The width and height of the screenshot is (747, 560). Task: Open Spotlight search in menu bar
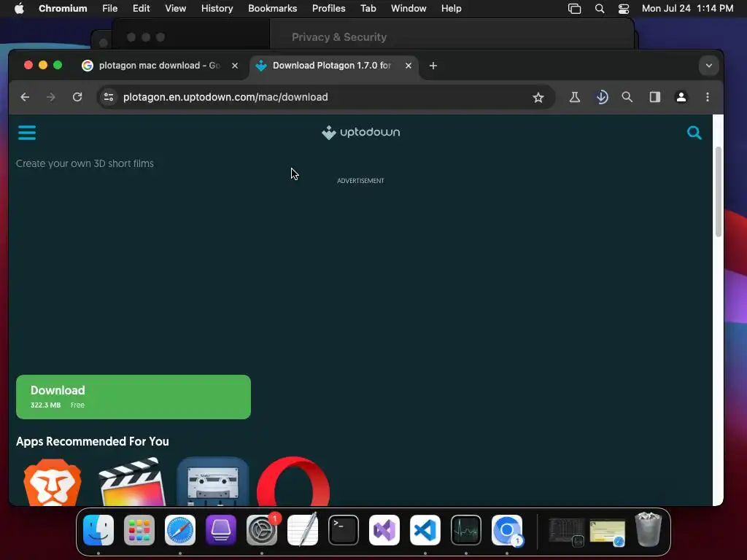point(600,9)
